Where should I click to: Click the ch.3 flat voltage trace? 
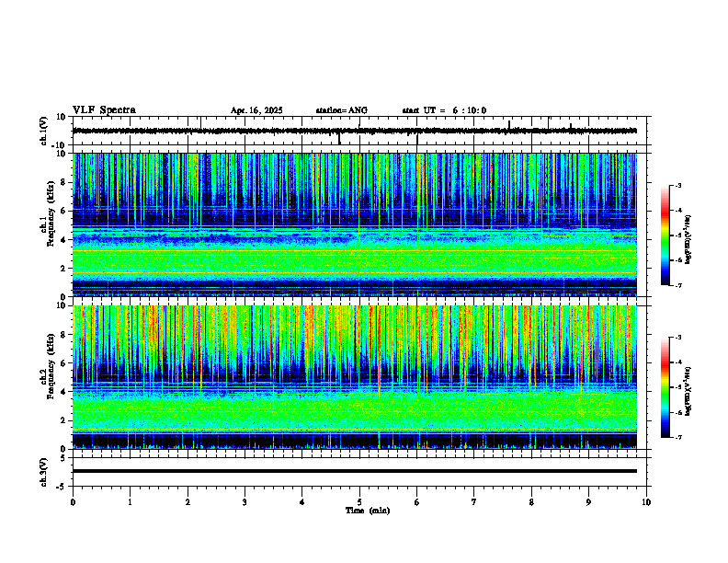pos(354,471)
